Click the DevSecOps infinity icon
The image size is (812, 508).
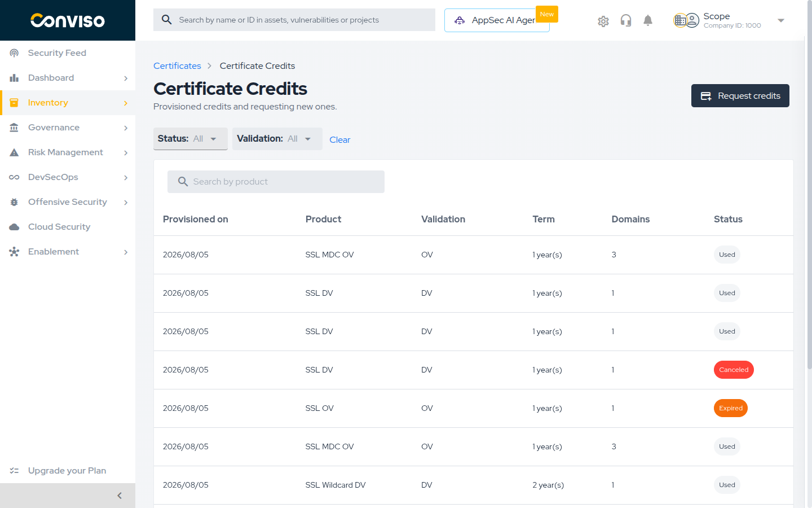coord(14,177)
